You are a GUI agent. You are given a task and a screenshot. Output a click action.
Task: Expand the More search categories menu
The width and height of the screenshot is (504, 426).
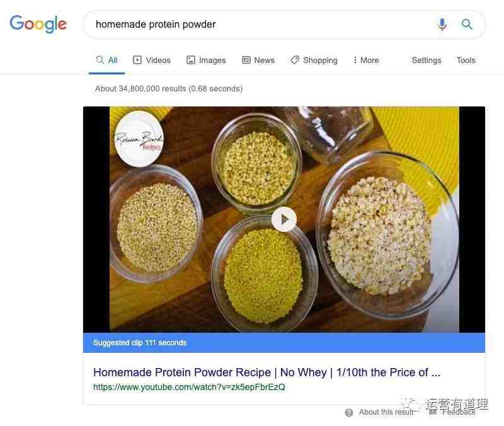tap(366, 60)
